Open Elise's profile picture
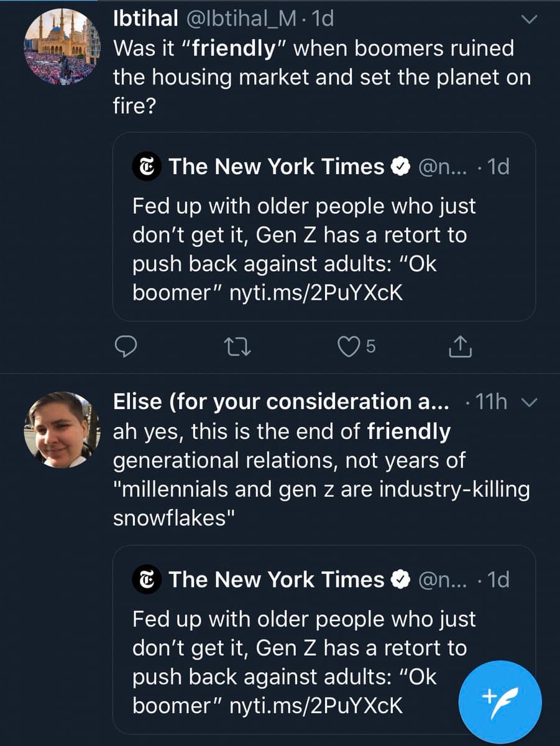 pyautogui.click(x=62, y=430)
